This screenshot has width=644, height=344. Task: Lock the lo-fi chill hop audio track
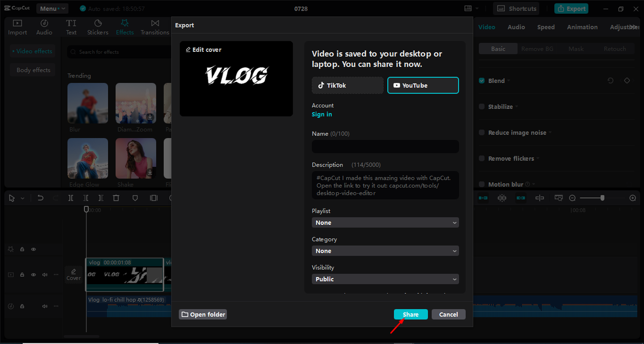click(22, 306)
